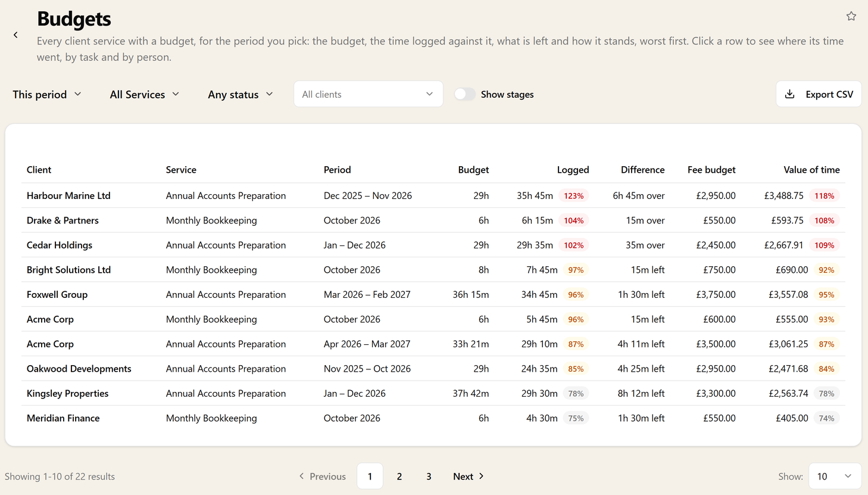Jump to page 3 of results
The image size is (868, 495).
429,476
